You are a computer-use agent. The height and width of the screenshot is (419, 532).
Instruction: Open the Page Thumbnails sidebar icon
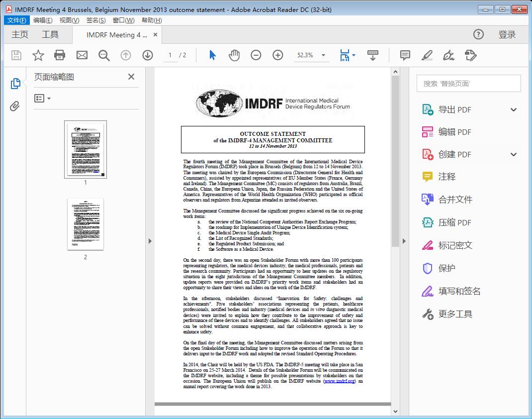point(15,83)
